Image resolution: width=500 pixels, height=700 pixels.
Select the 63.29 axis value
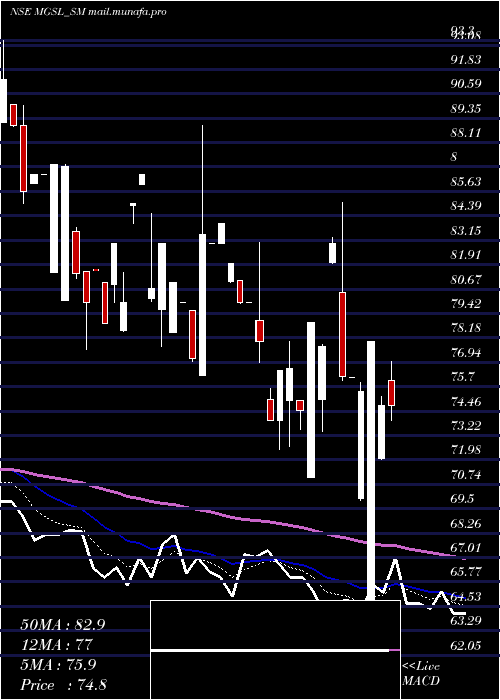click(466, 621)
